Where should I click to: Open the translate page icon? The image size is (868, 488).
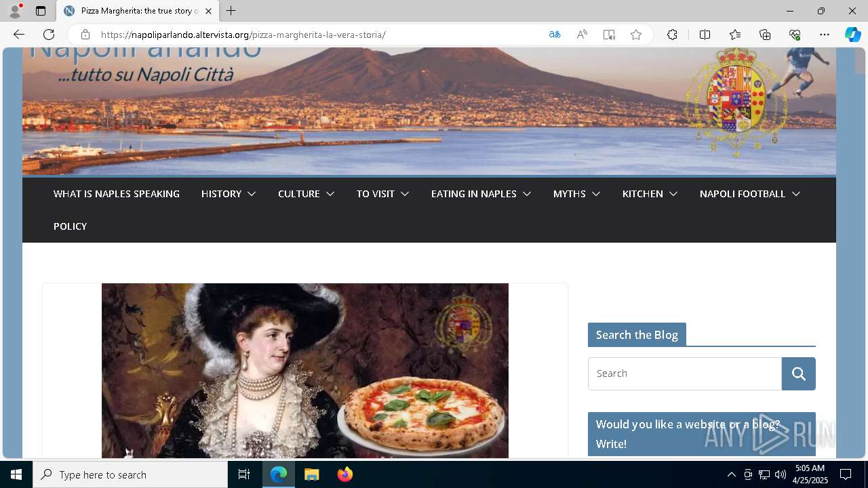click(555, 35)
